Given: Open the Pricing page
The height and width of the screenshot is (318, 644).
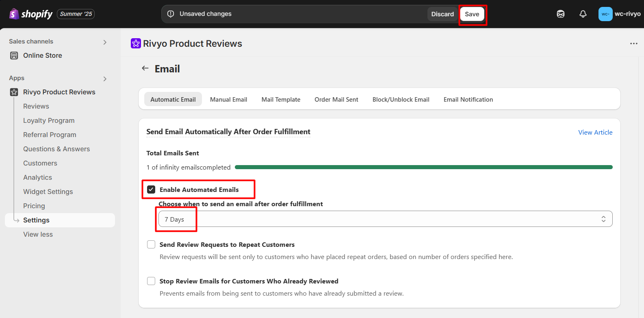Looking at the screenshot, I should pyautogui.click(x=34, y=206).
